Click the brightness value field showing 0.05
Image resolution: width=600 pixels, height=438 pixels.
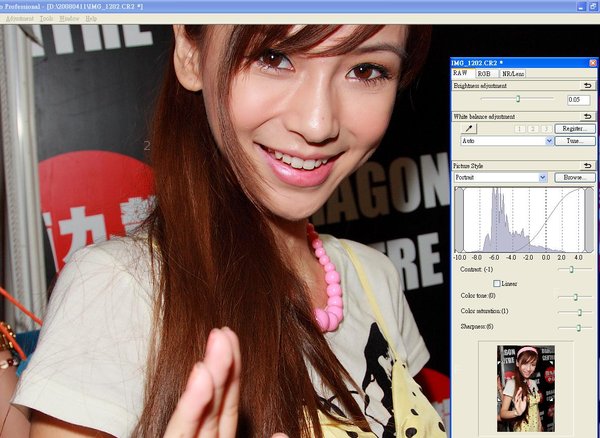579,100
